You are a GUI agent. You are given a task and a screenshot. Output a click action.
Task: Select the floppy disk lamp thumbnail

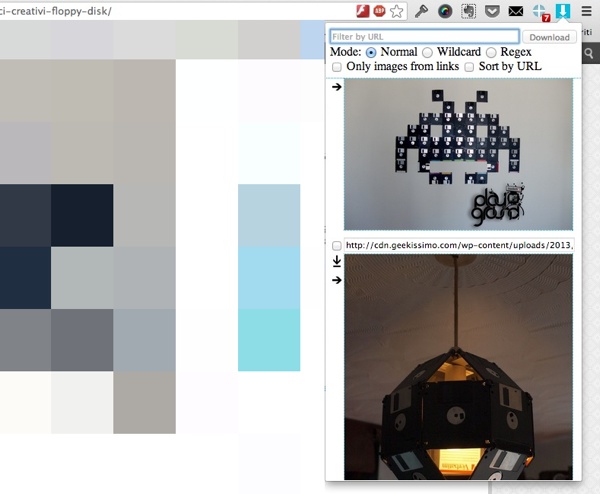(458, 367)
